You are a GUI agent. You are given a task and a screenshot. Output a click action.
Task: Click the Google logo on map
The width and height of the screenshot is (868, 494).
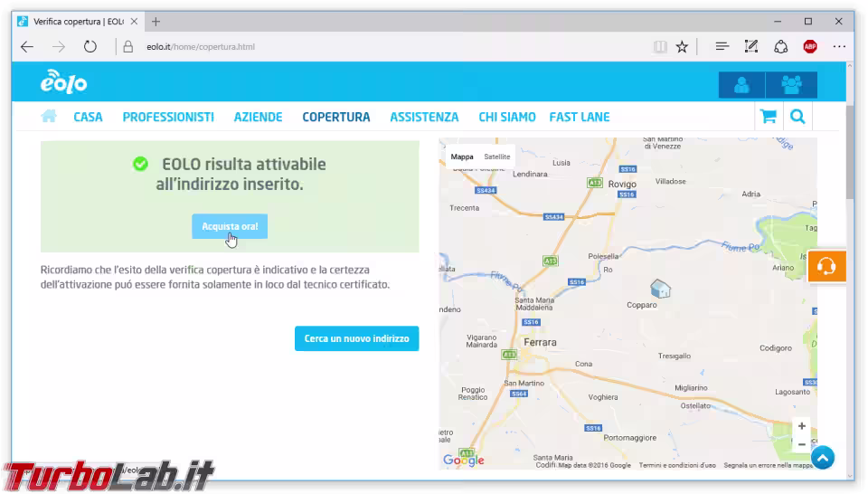pyautogui.click(x=463, y=460)
